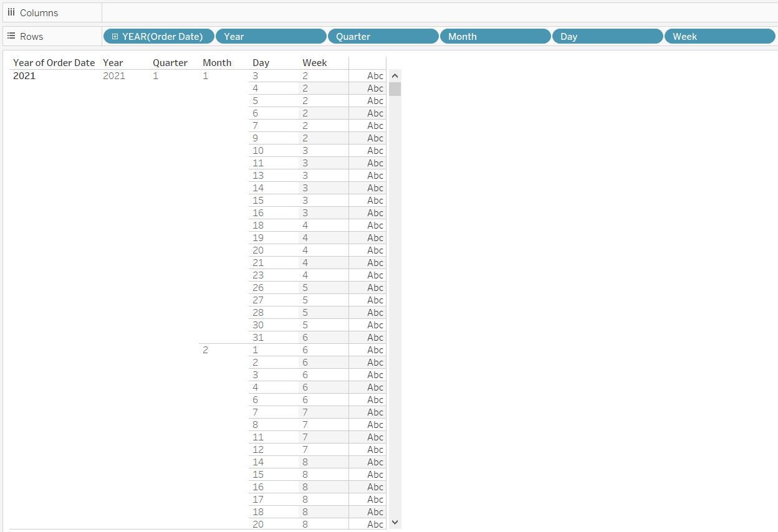Select the Month value 2 row header
This screenshot has width=778, height=532.
pyautogui.click(x=206, y=349)
